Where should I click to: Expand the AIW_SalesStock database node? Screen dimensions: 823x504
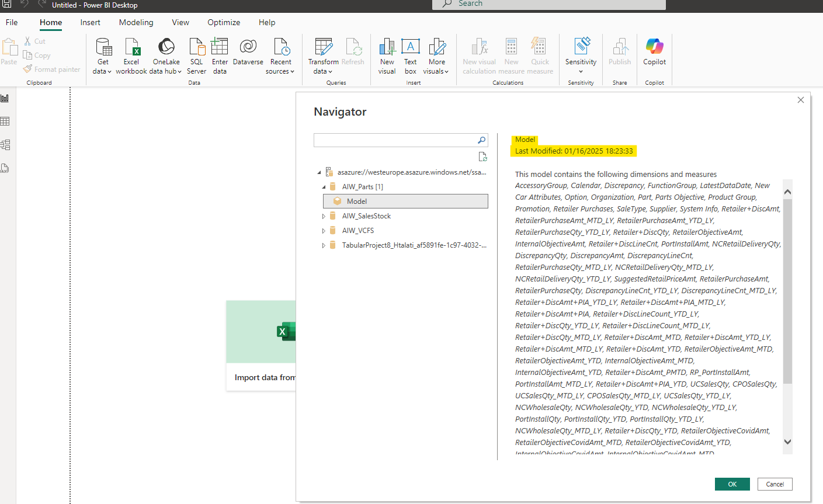[324, 216]
